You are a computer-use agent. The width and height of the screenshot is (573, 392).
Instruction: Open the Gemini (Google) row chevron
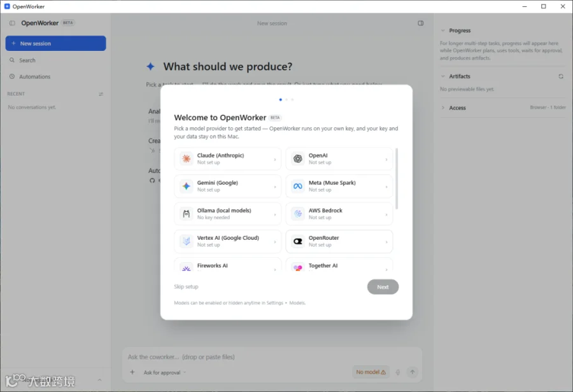click(275, 186)
